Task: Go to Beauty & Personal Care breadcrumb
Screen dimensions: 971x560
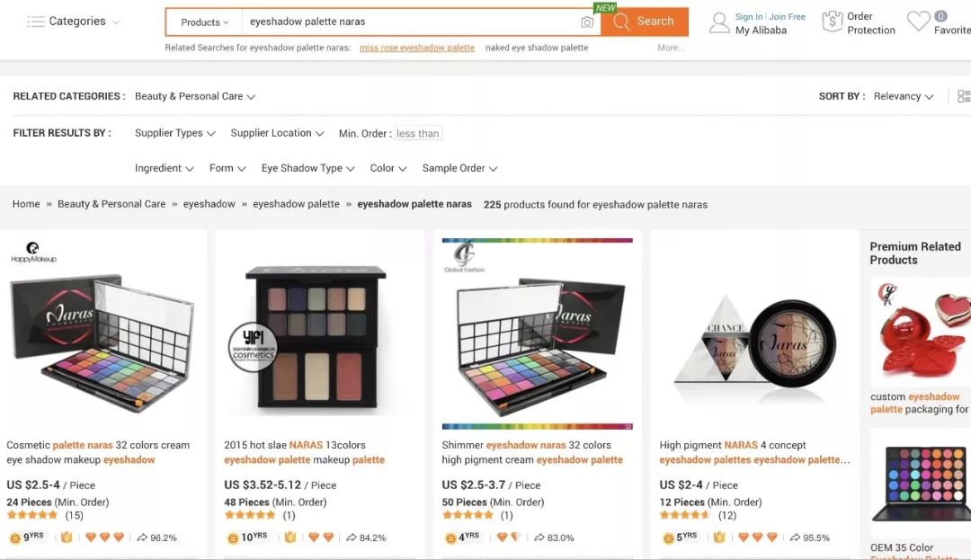Action: [x=111, y=204]
